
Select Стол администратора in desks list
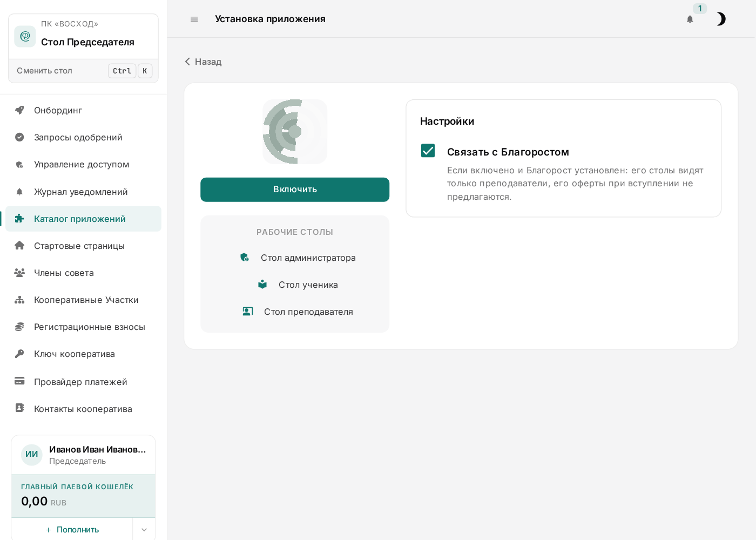295,258
